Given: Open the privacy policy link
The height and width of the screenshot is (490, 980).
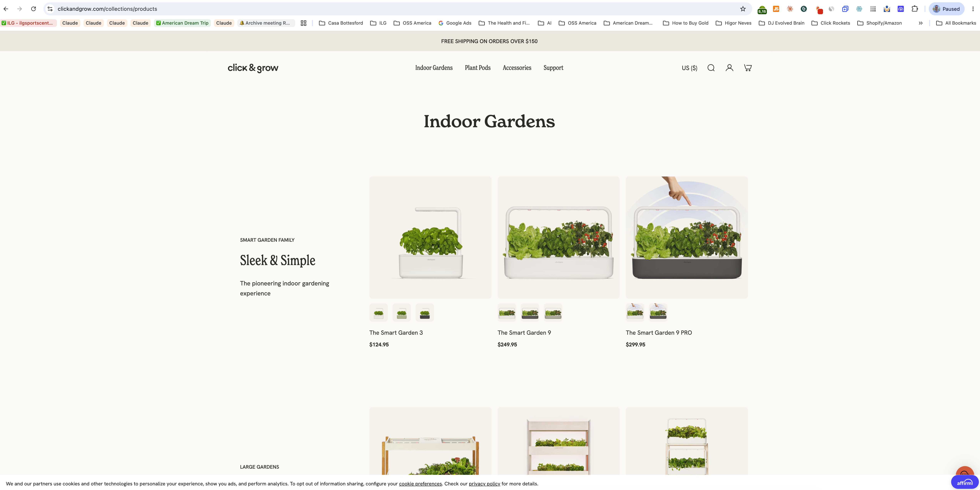Looking at the screenshot, I should pos(484,483).
